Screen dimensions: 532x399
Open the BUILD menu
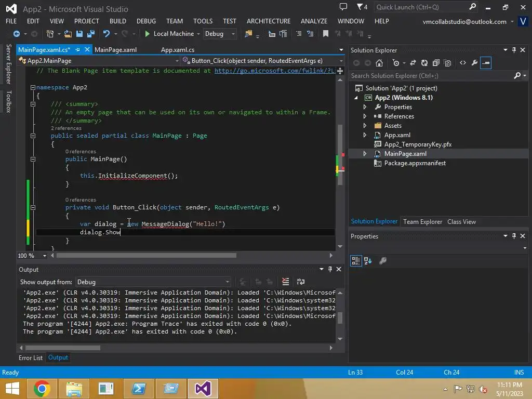point(118,21)
